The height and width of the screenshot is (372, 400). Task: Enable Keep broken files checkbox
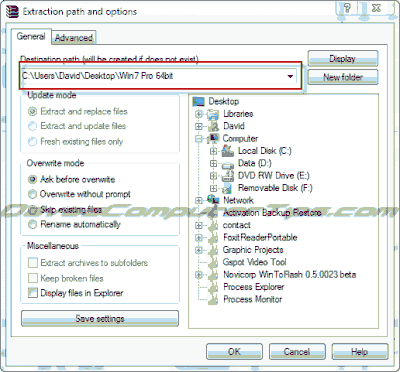33,278
